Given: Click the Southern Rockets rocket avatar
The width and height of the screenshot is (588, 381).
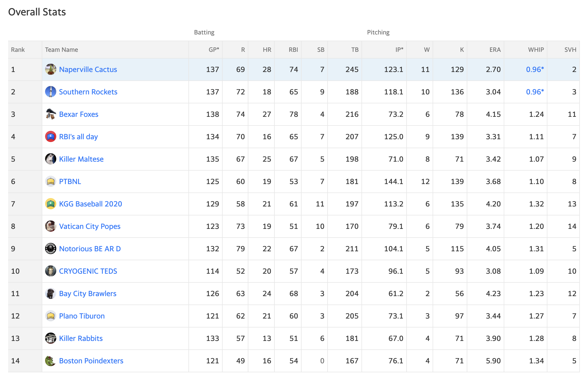Looking at the screenshot, I should 51,92.
